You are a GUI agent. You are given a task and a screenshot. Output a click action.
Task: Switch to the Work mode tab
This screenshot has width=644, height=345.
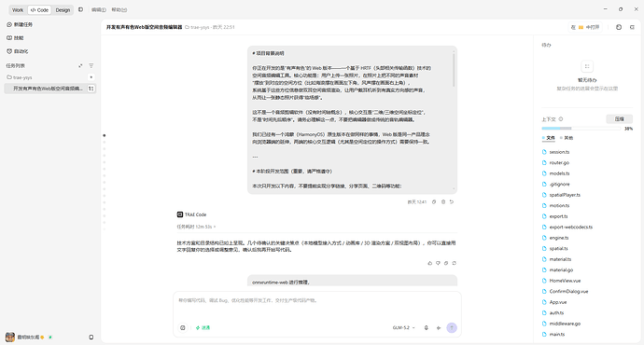pos(18,10)
